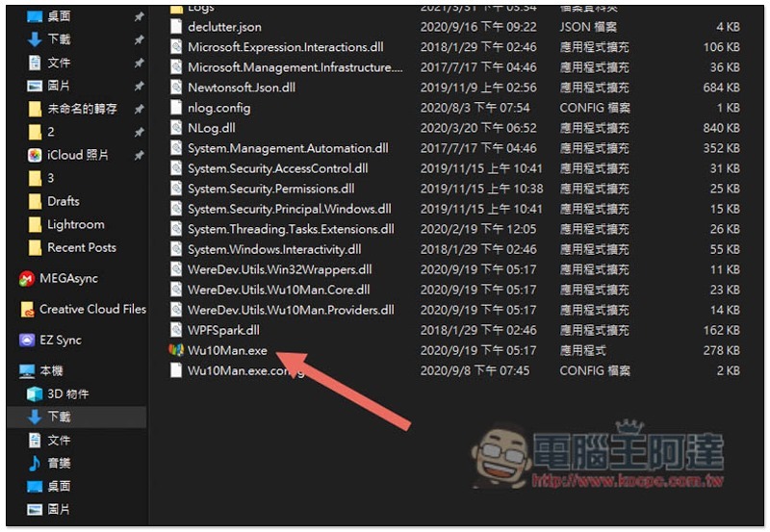Select System.Threading.Tasks.Extensions.dll file name
770x532 pixels.
[x=291, y=229]
